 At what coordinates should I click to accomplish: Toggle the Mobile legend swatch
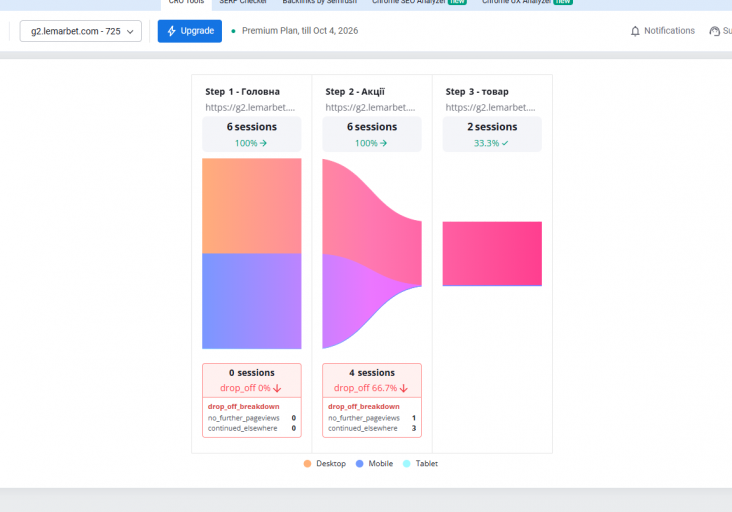(359, 463)
